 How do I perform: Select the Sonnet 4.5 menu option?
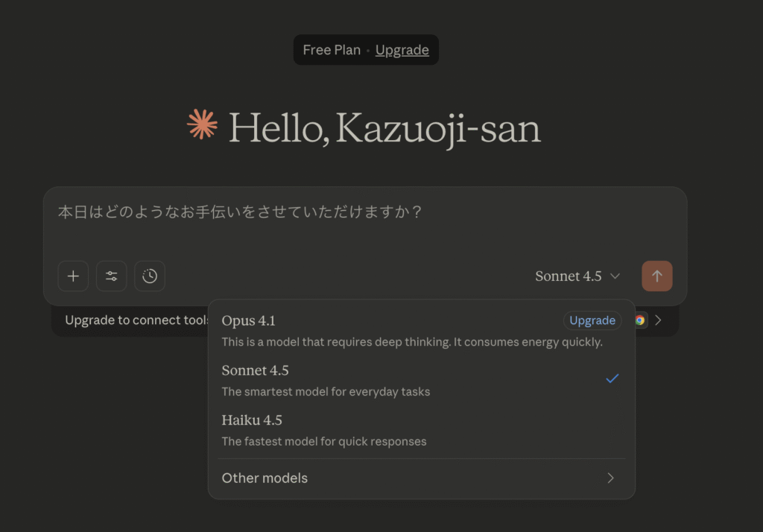255,371
